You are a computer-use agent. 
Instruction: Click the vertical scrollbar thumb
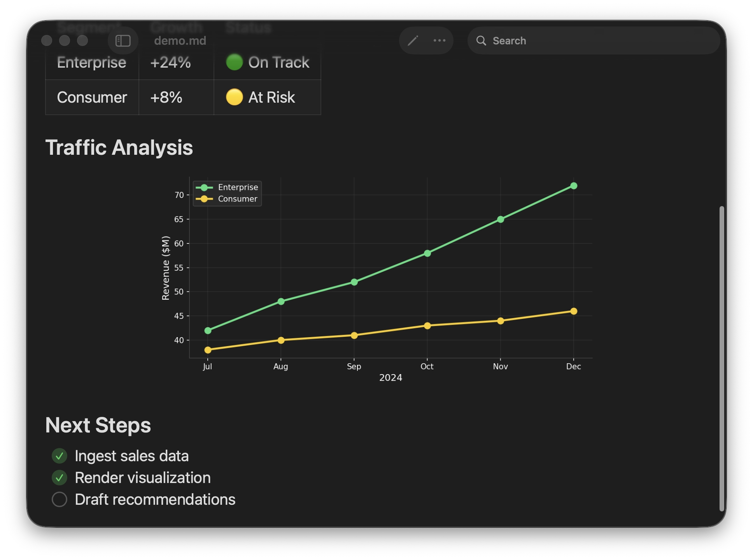(x=721, y=358)
